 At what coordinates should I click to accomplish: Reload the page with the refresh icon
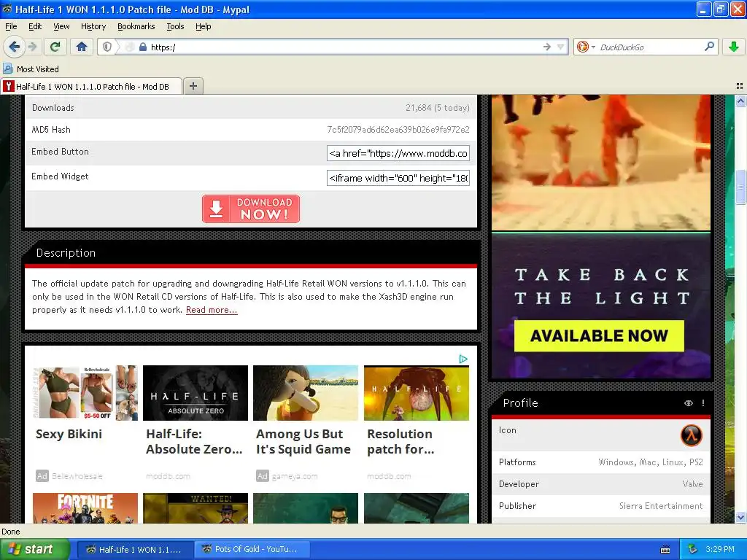[x=55, y=47]
